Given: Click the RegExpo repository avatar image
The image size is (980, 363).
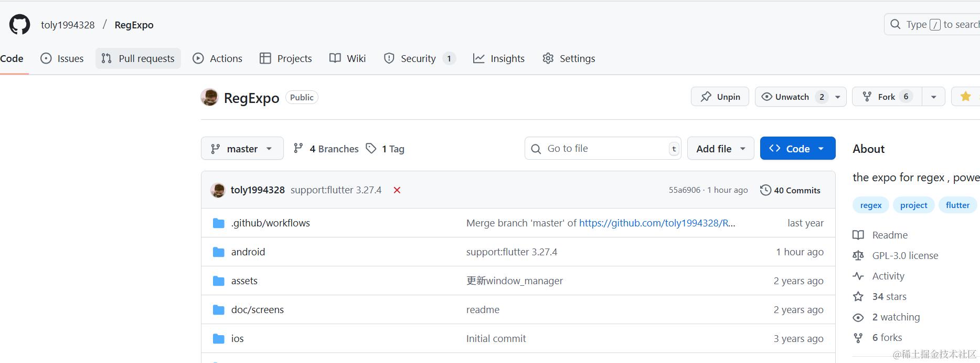Looking at the screenshot, I should coord(209,97).
